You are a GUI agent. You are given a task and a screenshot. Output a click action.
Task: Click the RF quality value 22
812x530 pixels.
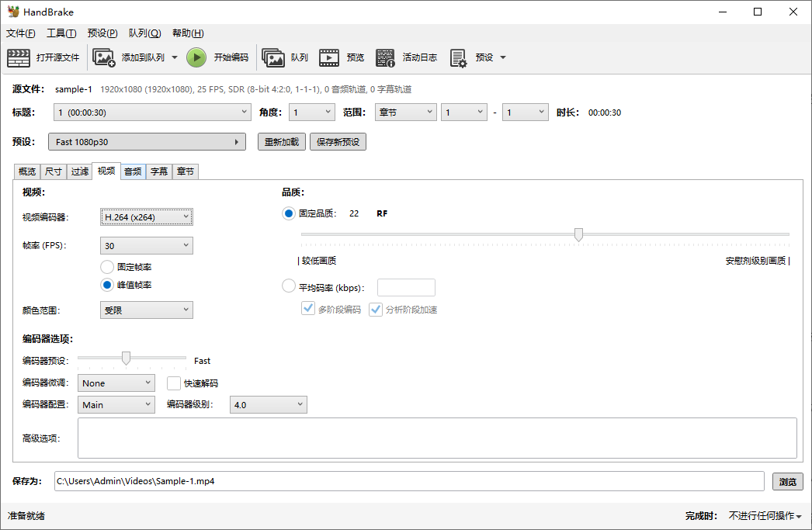pyautogui.click(x=354, y=213)
